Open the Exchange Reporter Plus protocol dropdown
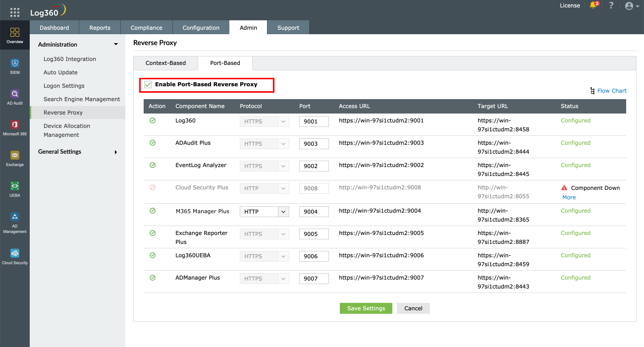 click(x=264, y=234)
